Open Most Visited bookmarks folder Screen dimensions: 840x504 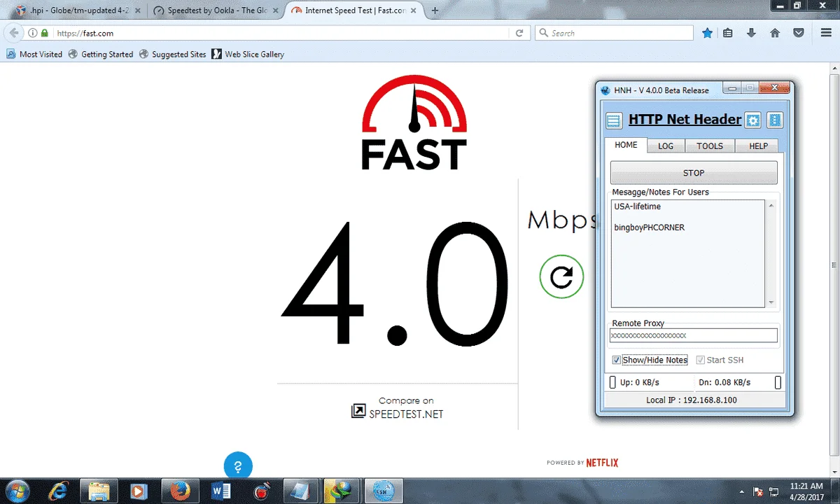(x=34, y=54)
